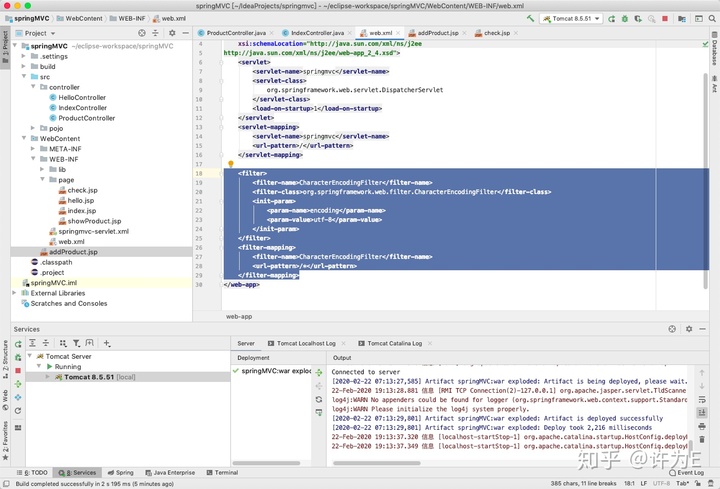Expand the lib folder

(42, 169)
